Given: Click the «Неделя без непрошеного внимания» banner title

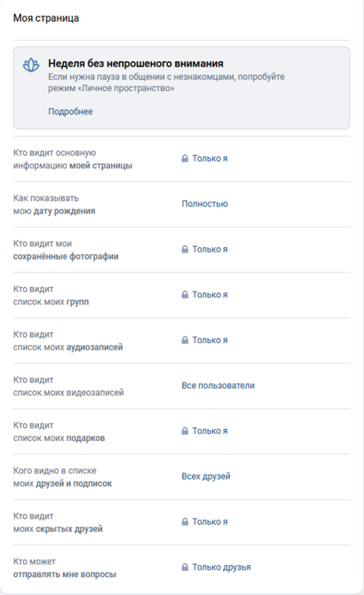Looking at the screenshot, I should [135, 63].
